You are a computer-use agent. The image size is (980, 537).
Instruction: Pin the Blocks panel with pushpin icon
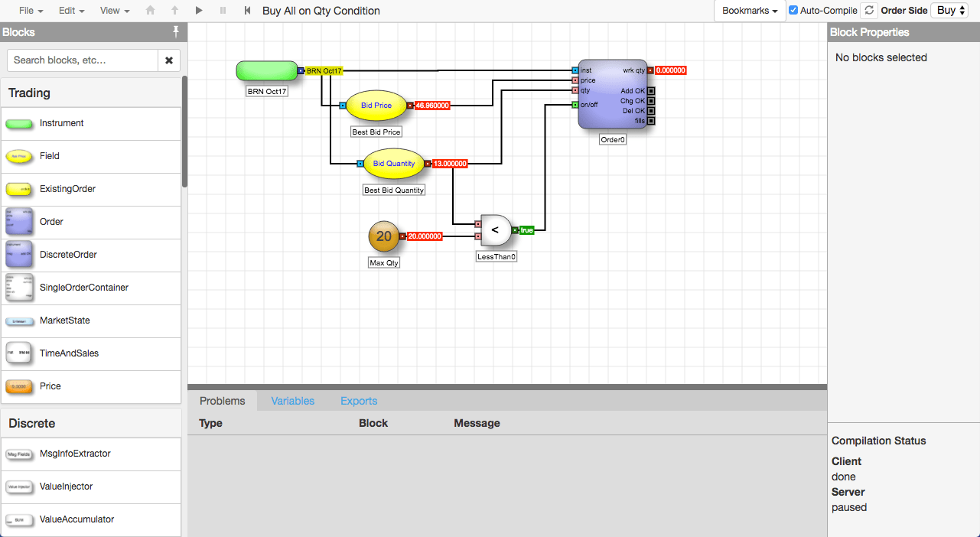point(176,32)
